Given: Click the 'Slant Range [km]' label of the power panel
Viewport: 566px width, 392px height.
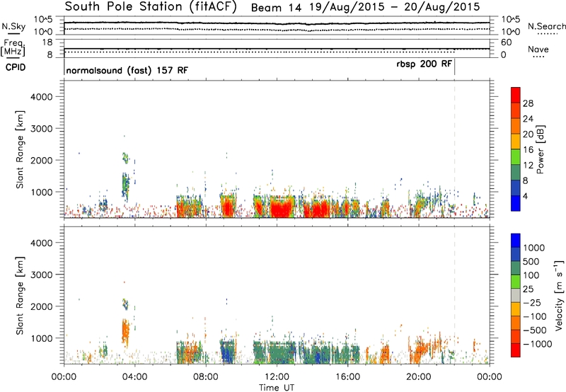Looking at the screenshot, I should point(20,149).
